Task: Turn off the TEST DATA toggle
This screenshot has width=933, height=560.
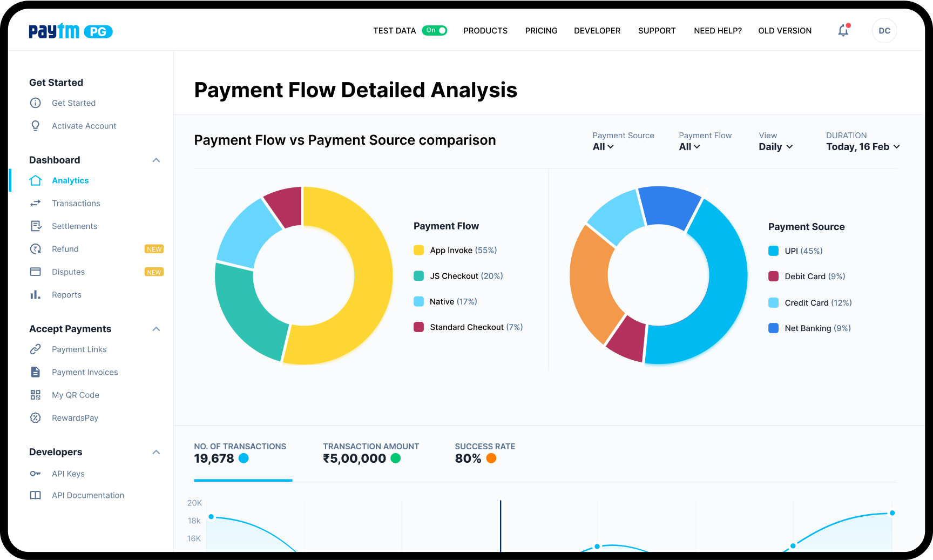Action: point(435,30)
